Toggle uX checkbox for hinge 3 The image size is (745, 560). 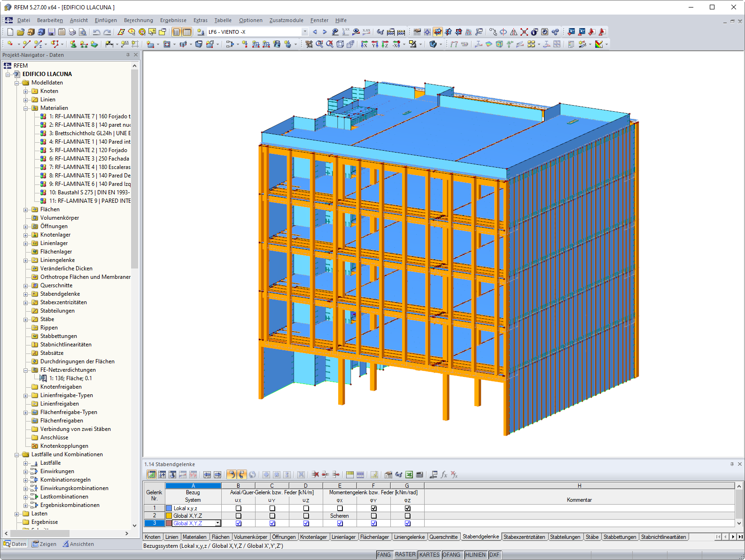coord(238,523)
